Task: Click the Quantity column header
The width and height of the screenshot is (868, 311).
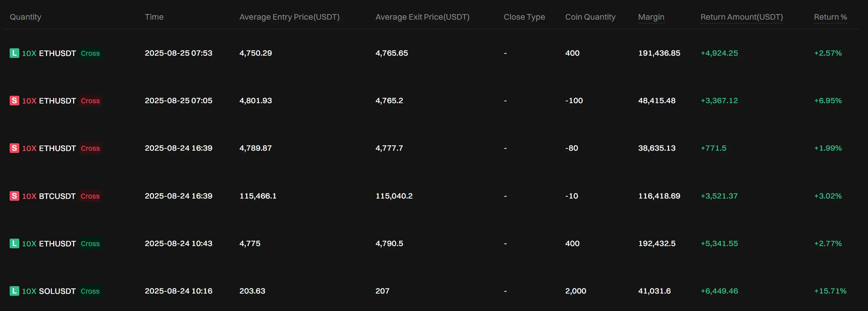Action: pos(25,17)
